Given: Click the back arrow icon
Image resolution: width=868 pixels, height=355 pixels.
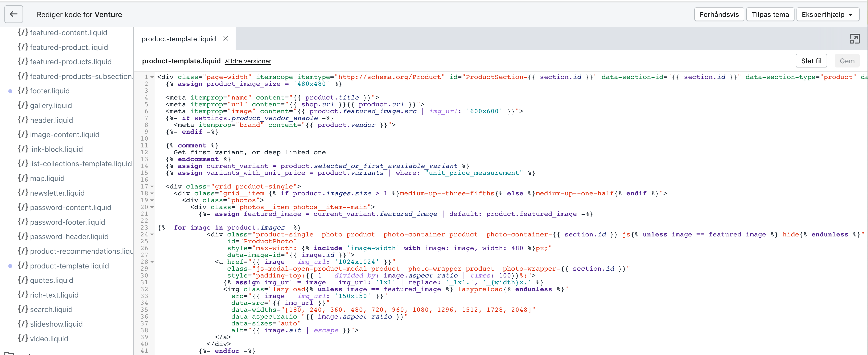Looking at the screenshot, I should [13, 14].
